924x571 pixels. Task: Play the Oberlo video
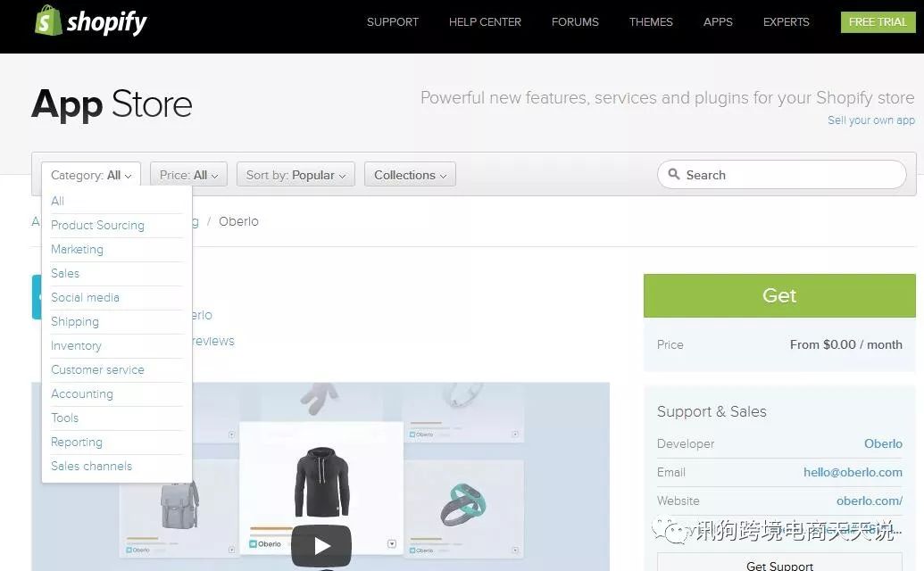321,546
